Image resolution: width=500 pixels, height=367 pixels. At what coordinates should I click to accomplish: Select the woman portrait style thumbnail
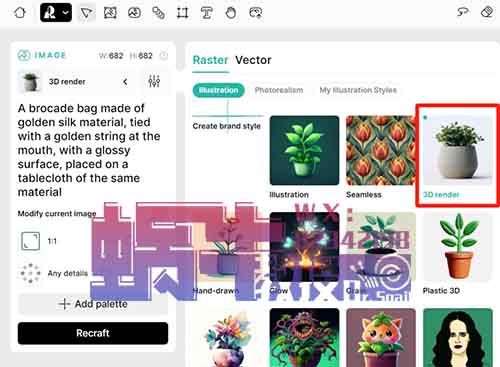pos(457,337)
